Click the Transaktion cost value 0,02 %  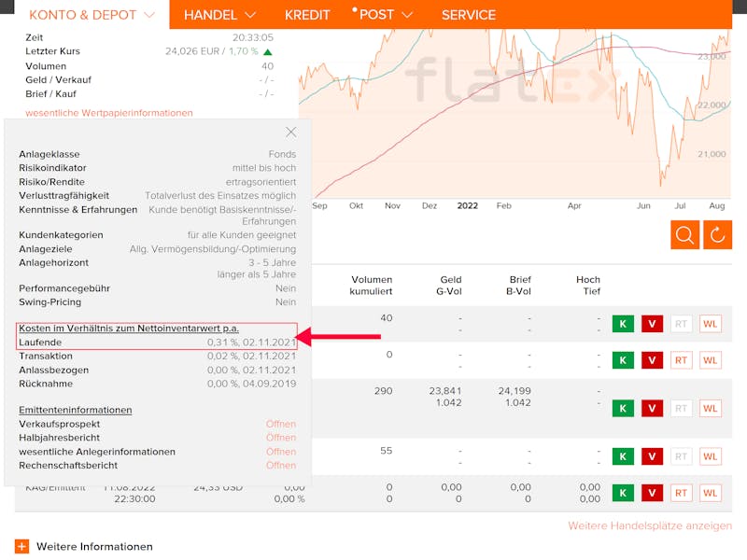click(251, 357)
